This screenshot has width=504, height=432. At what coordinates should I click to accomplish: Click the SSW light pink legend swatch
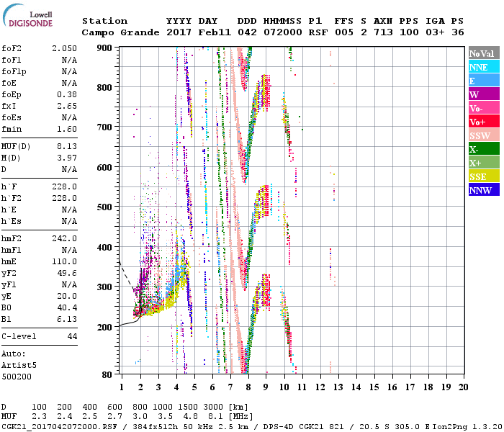(x=481, y=135)
